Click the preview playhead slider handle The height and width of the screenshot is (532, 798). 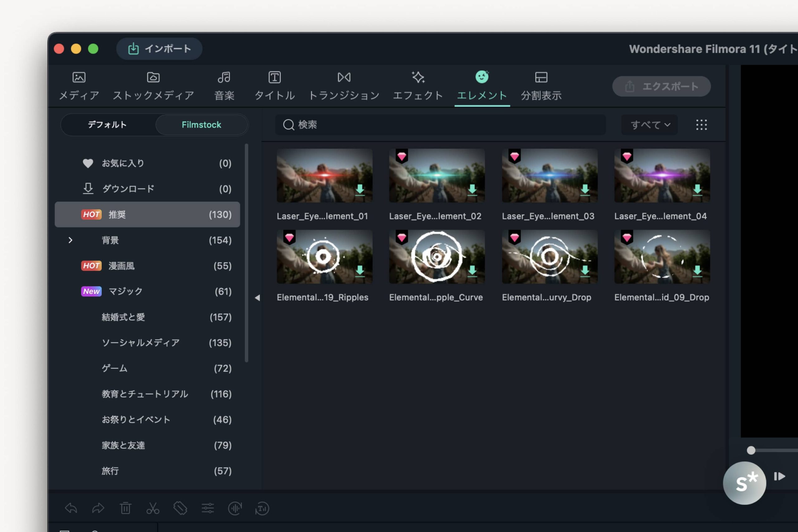751,450
